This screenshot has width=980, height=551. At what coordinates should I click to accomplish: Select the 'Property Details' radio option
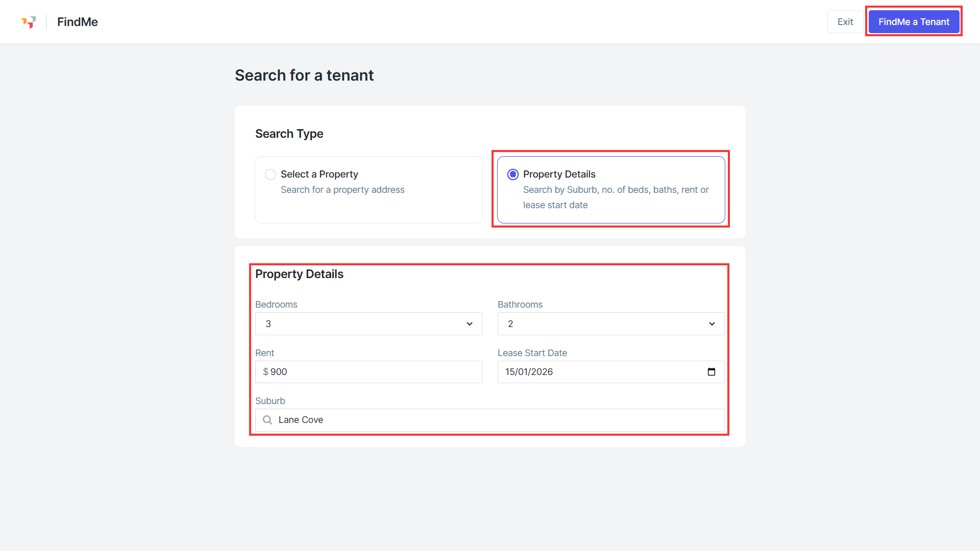click(x=513, y=174)
